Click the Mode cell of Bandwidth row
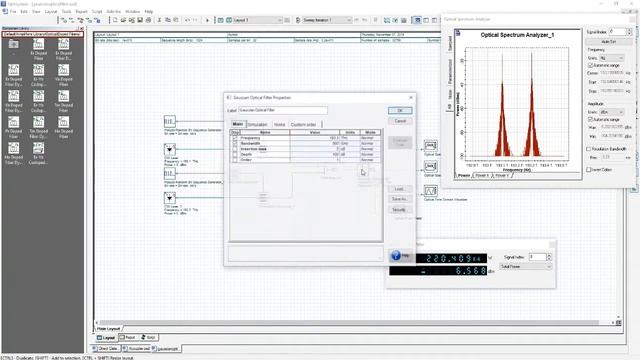The width and height of the screenshot is (640, 360). (x=370, y=144)
